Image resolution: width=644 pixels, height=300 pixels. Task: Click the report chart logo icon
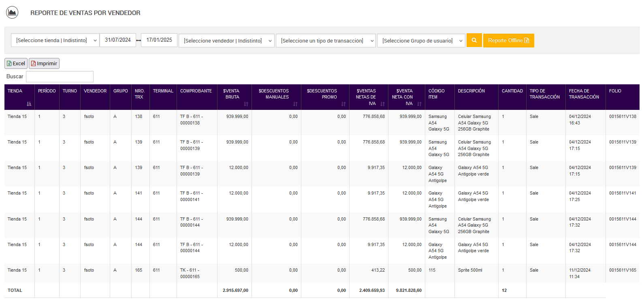tap(12, 13)
